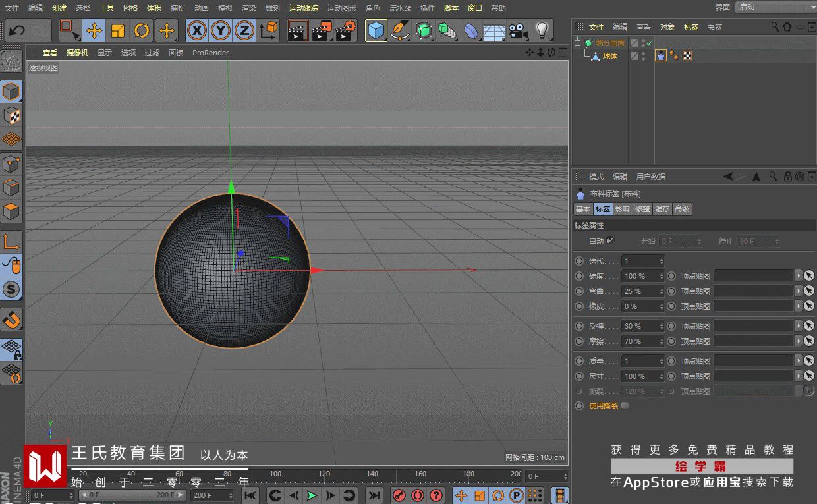Screen dimensions: 817x504
Task: Add a cube primitive object
Action: (376, 30)
